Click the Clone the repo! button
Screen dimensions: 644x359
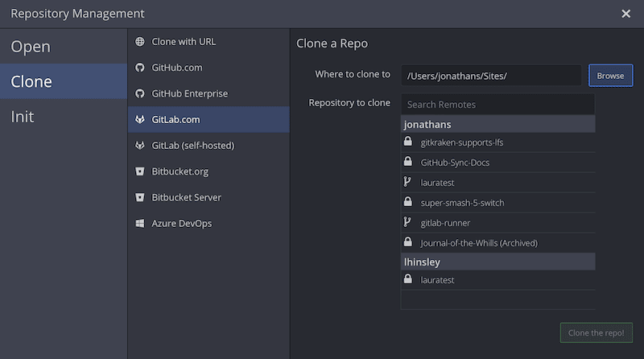pyautogui.click(x=596, y=332)
